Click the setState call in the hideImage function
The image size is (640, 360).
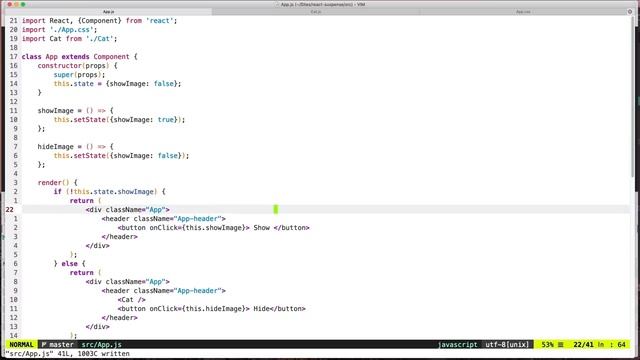pos(121,155)
